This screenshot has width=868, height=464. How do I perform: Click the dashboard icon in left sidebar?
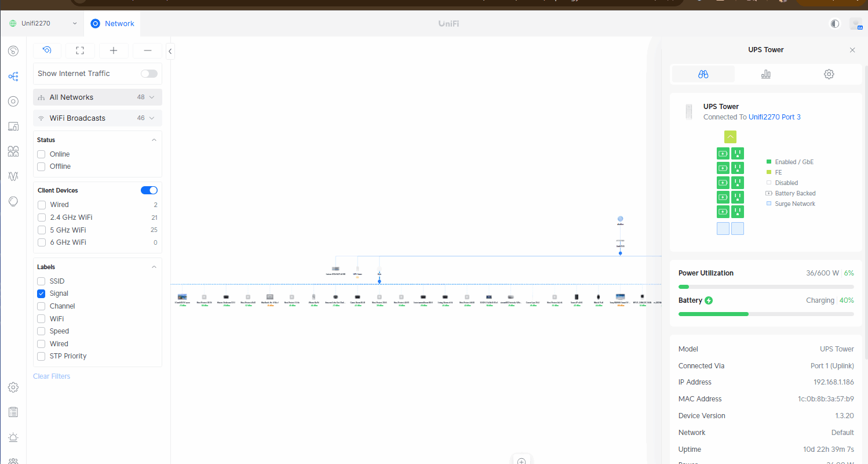(x=13, y=51)
